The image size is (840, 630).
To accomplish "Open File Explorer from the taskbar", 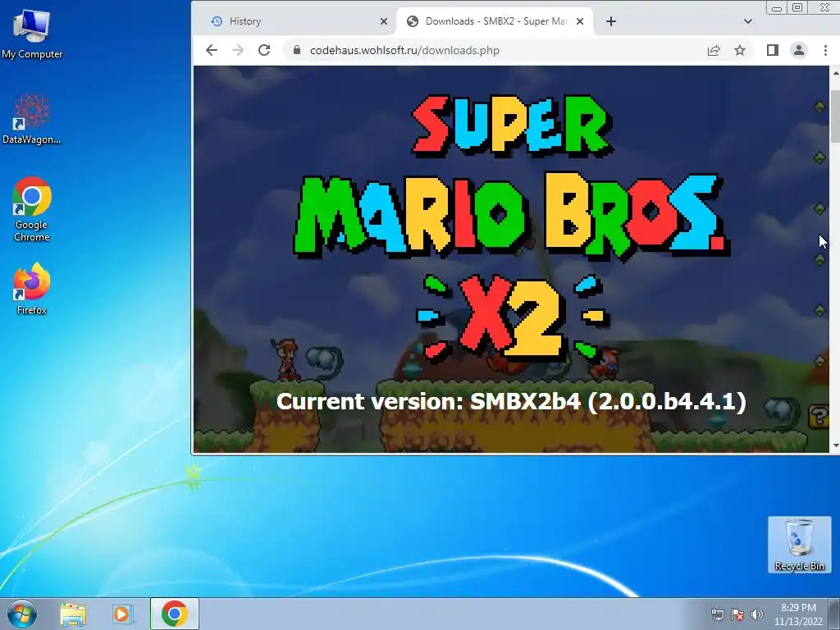I will tap(73, 614).
